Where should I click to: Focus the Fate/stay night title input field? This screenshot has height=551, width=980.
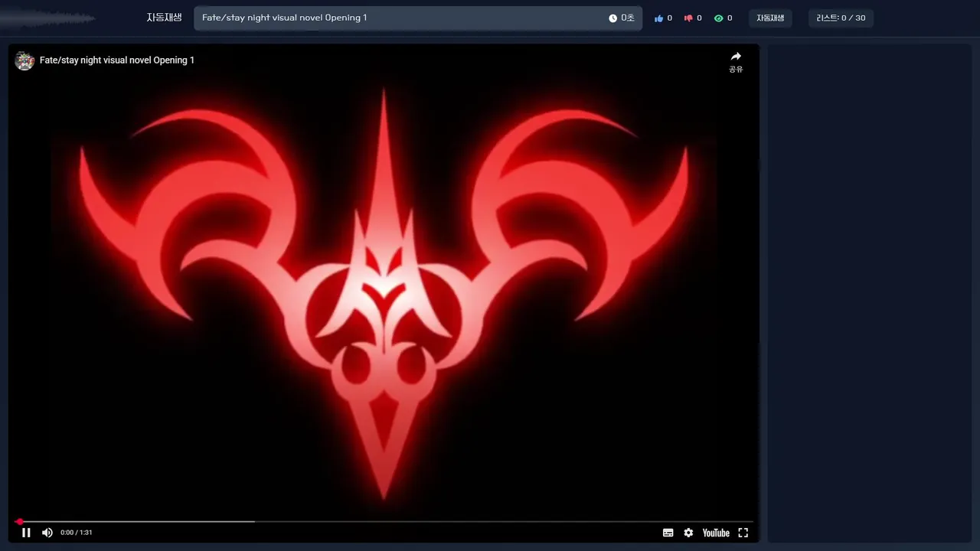coord(418,18)
